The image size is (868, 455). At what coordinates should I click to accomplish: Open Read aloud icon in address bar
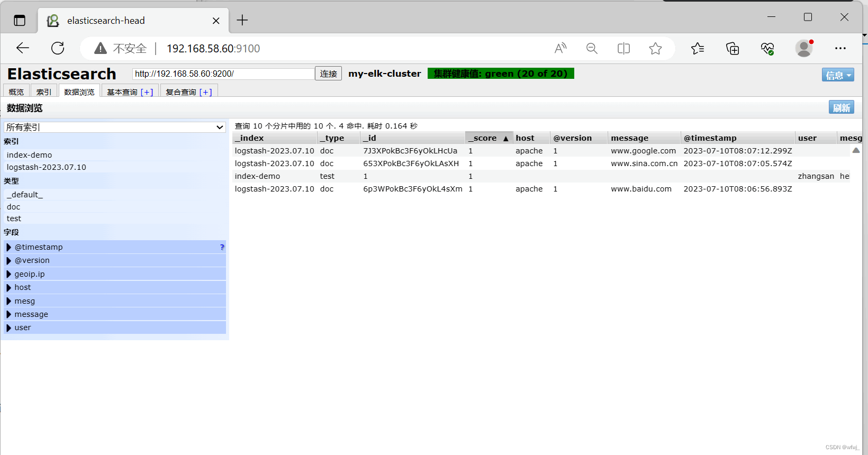point(560,49)
